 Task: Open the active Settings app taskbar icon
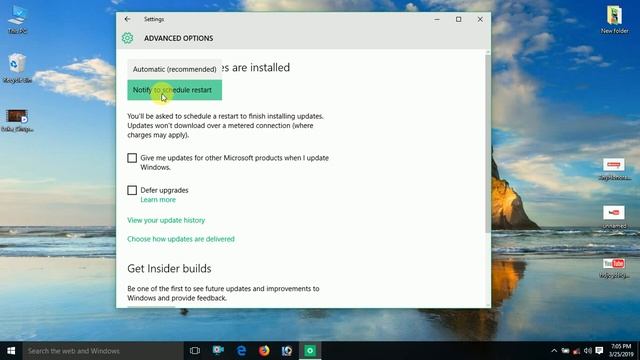310,351
